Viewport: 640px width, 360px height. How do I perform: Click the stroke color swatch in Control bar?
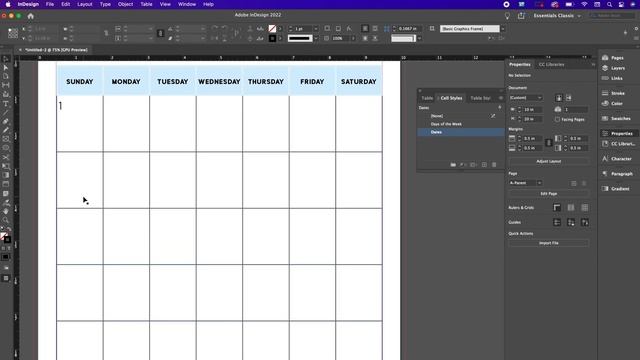(272, 38)
